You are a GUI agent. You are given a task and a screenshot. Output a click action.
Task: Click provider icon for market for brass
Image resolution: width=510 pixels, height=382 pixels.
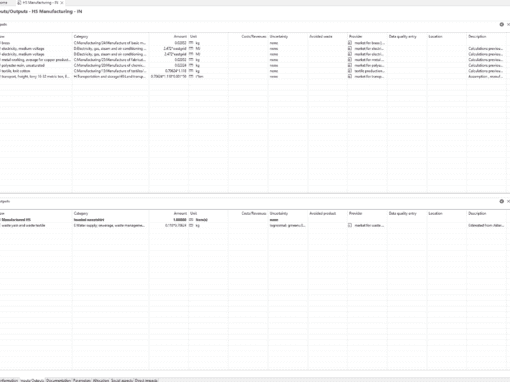pos(350,43)
